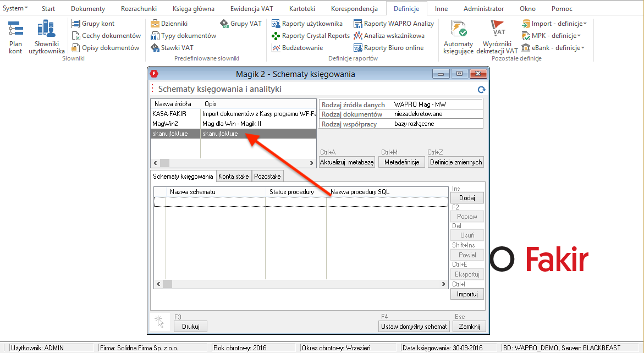Viewport: 644px width, 353px height.
Task: Click Aktualizuj metabazę button
Action: [x=346, y=162]
